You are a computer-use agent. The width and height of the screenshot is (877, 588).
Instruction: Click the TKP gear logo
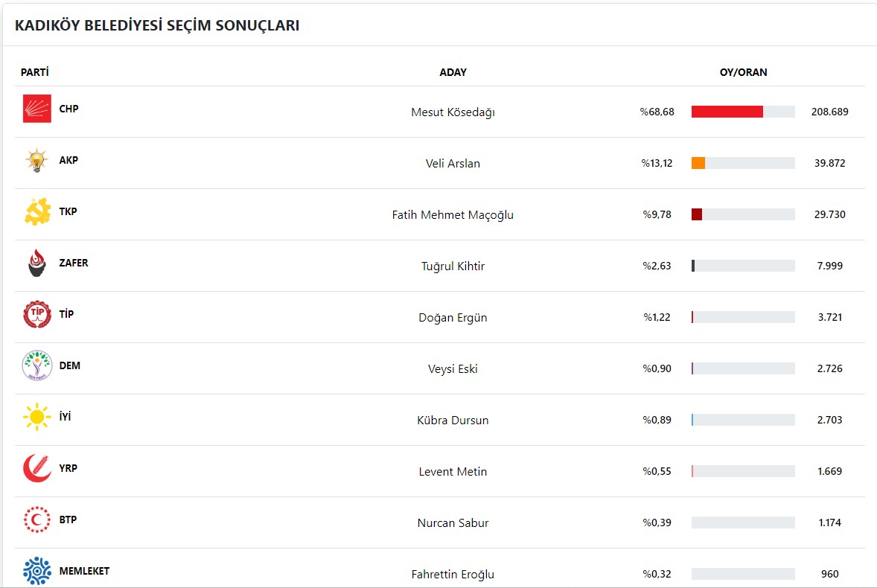(37, 211)
